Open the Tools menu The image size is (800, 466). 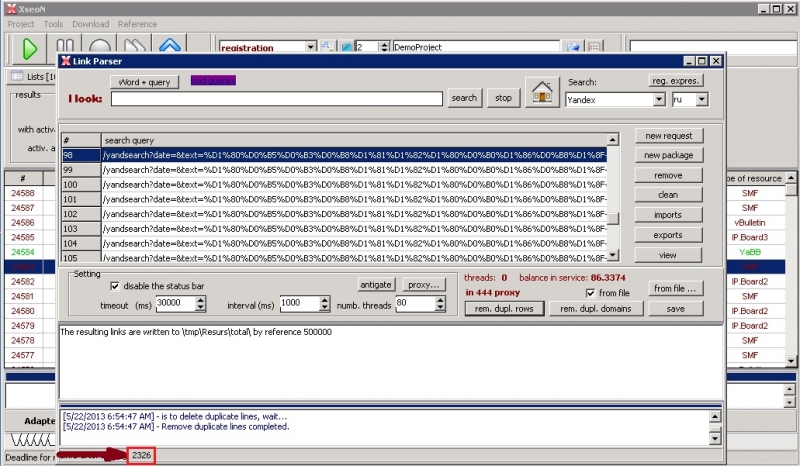pos(54,24)
